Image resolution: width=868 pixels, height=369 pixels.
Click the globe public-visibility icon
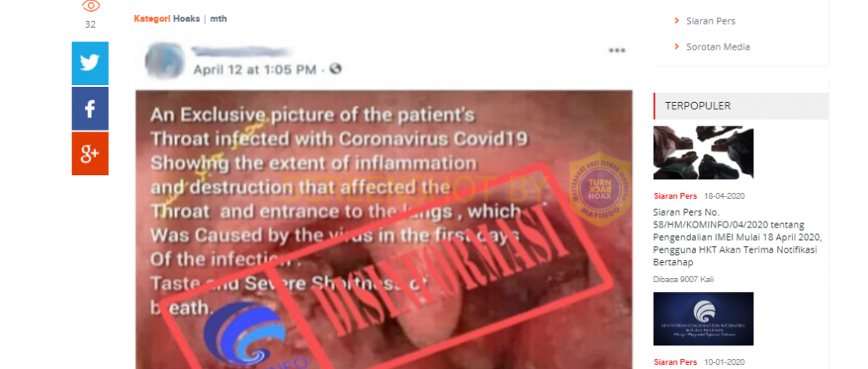335,69
